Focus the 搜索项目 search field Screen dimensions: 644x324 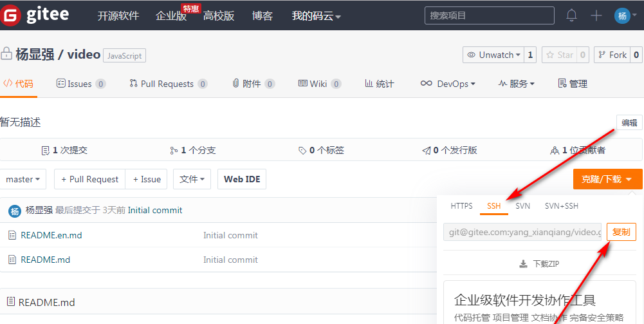[489, 15]
